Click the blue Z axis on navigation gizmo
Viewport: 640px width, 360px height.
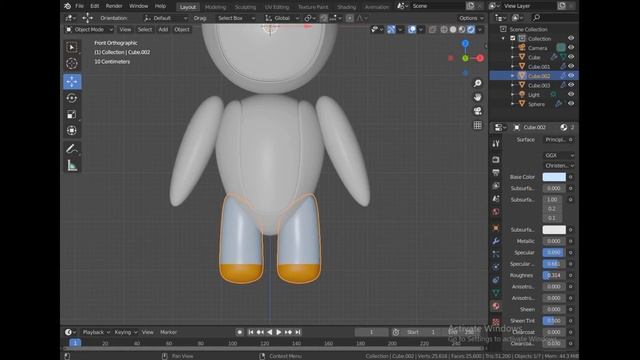(x=465, y=43)
